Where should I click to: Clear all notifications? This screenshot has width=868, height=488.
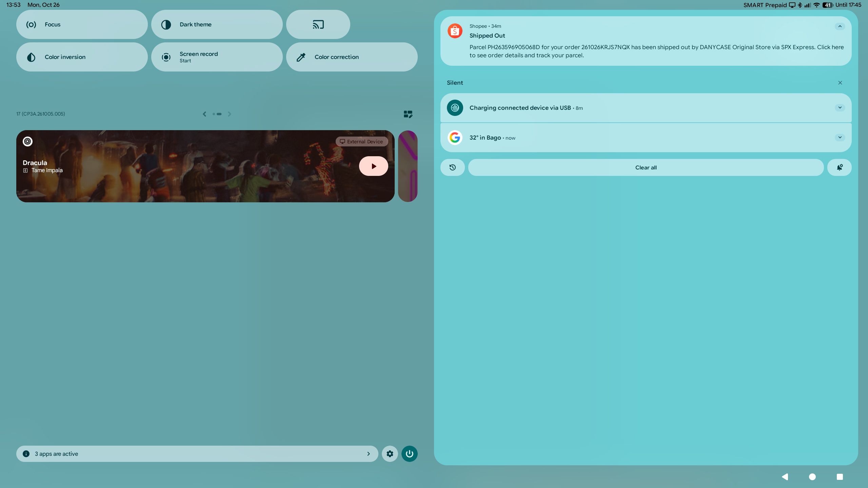tap(646, 167)
